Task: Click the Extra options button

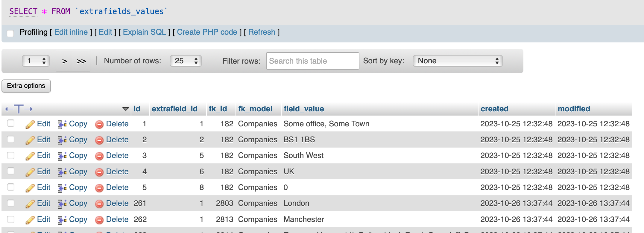Action: click(x=26, y=86)
